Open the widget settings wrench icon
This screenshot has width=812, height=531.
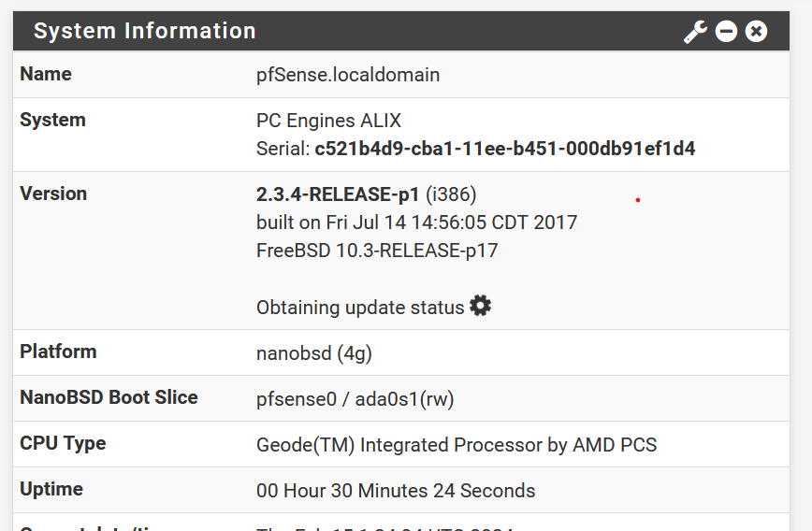point(695,32)
